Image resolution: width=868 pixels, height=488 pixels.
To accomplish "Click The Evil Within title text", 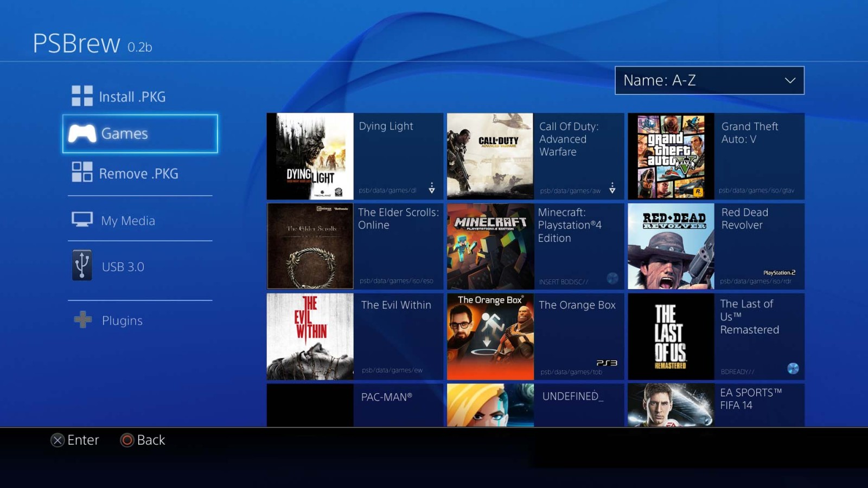I will [x=396, y=305].
